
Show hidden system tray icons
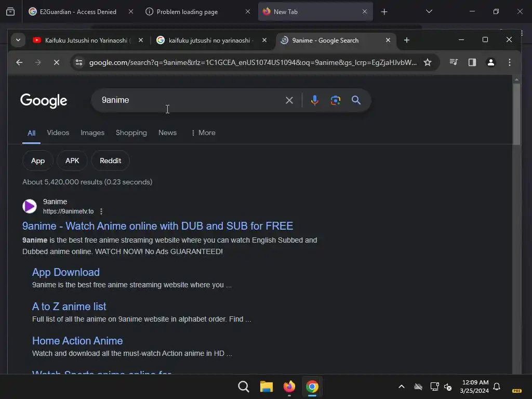402,387
